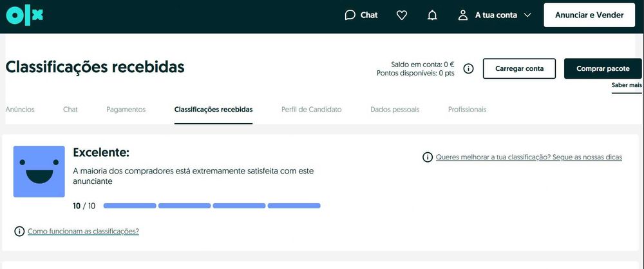Select the Perfil de Candidato tab
Screen dimensions: 644x269
(x=311, y=110)
